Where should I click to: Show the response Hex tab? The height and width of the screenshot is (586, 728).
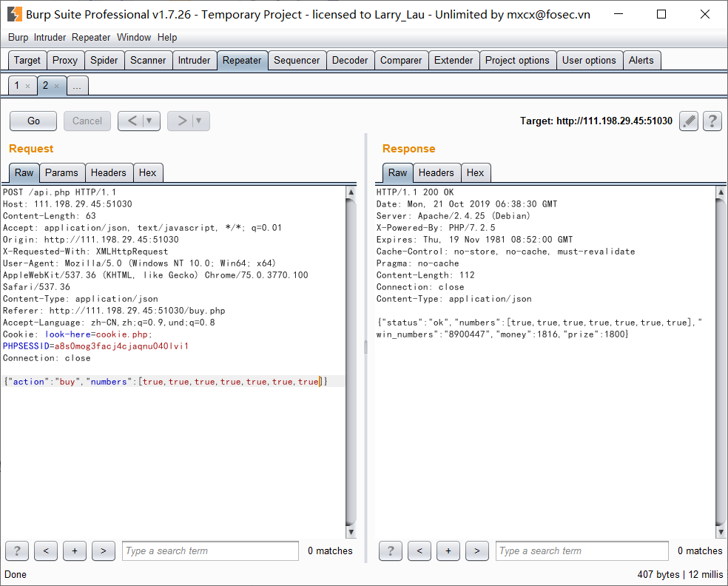coord(476,172)
